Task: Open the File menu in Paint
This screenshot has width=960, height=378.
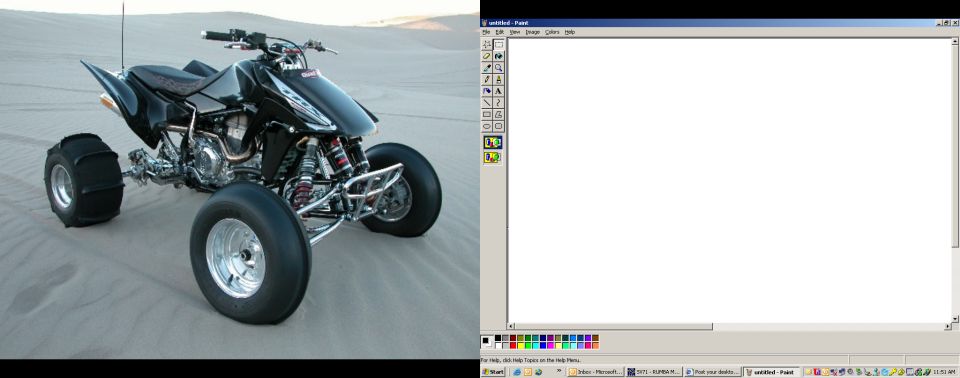Action: pos(486,32)
